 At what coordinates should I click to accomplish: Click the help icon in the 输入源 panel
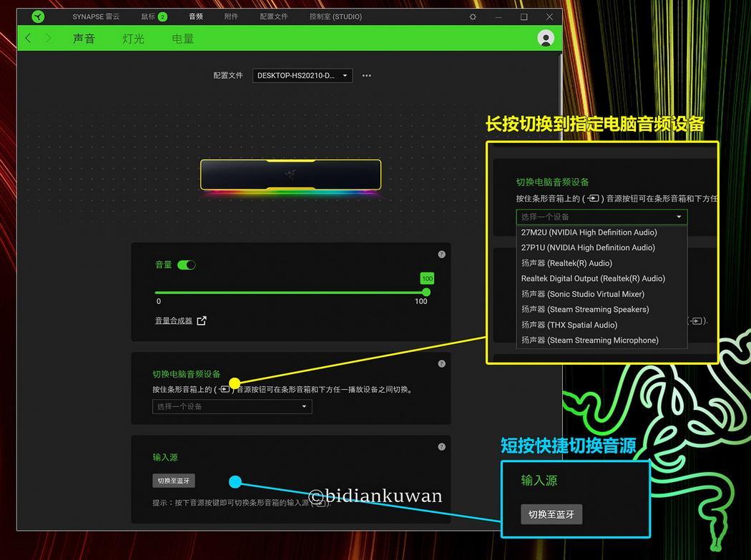(x=441, y=447)
